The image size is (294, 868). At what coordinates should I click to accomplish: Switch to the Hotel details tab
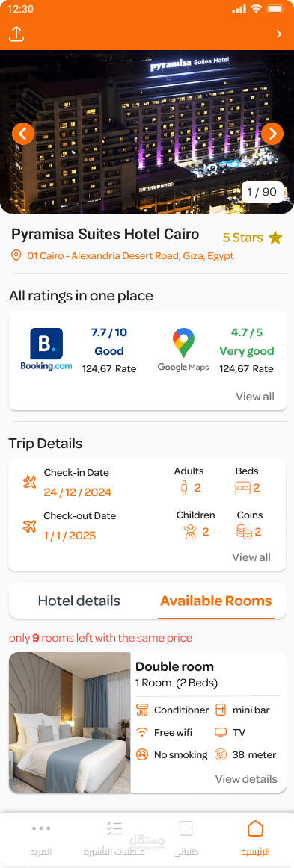[79, 601]
